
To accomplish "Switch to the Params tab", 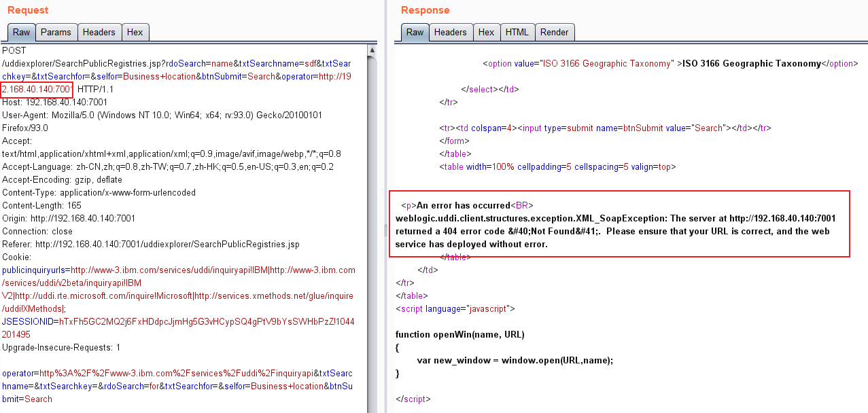I will click(x=56, y=32).
